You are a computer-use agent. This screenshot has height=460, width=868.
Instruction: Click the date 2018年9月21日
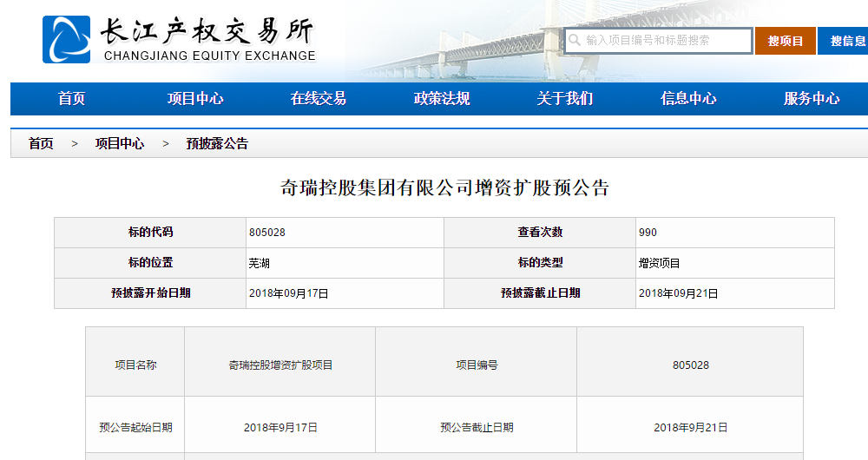pos(690,428)
